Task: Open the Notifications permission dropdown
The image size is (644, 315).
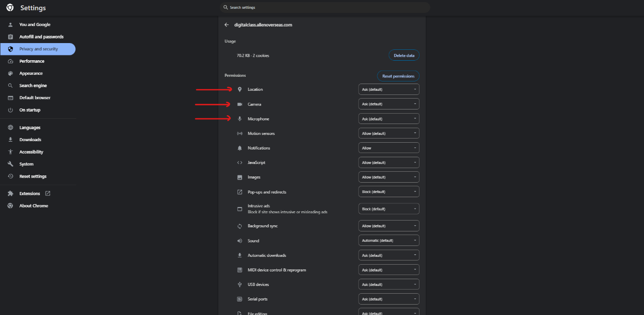Action: tap(389, 148)
